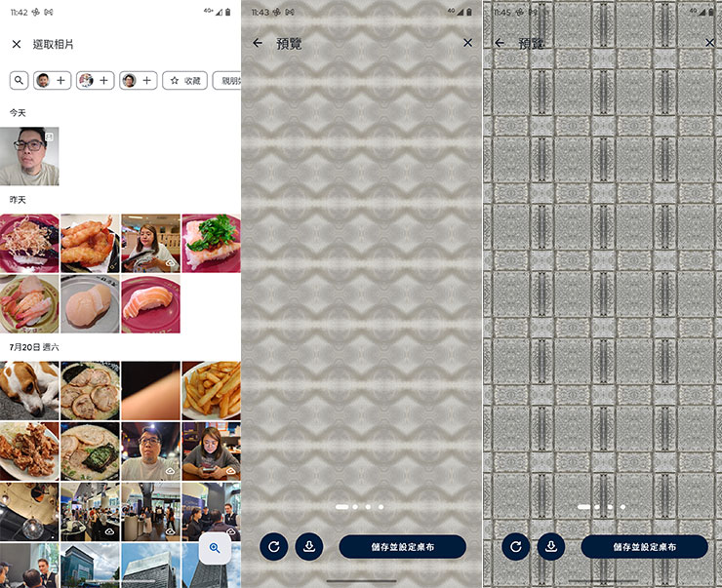The image size is (722, 588).
Task: Open the photo search magnifier chip
Action: (19, 81)
